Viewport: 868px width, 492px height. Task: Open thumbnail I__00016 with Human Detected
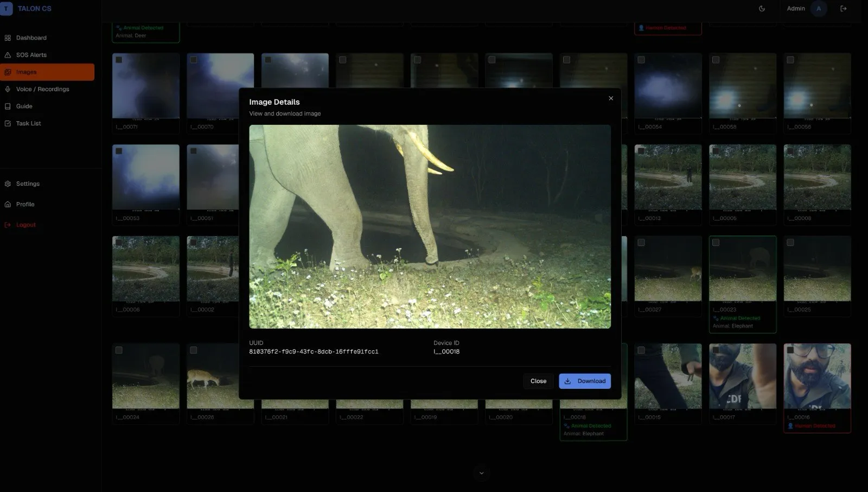point(817,376)
